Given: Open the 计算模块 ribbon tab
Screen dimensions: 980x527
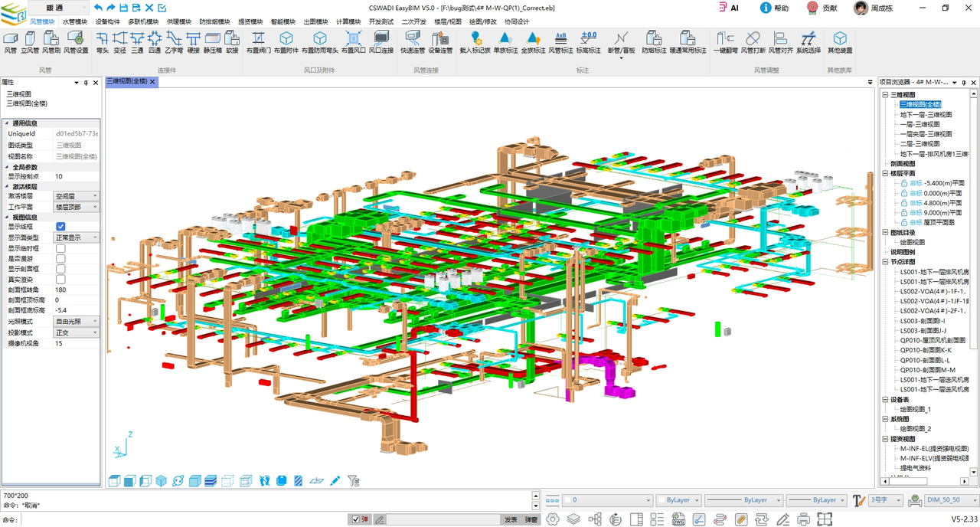Looking at the screenshot, I should point(350,22).
